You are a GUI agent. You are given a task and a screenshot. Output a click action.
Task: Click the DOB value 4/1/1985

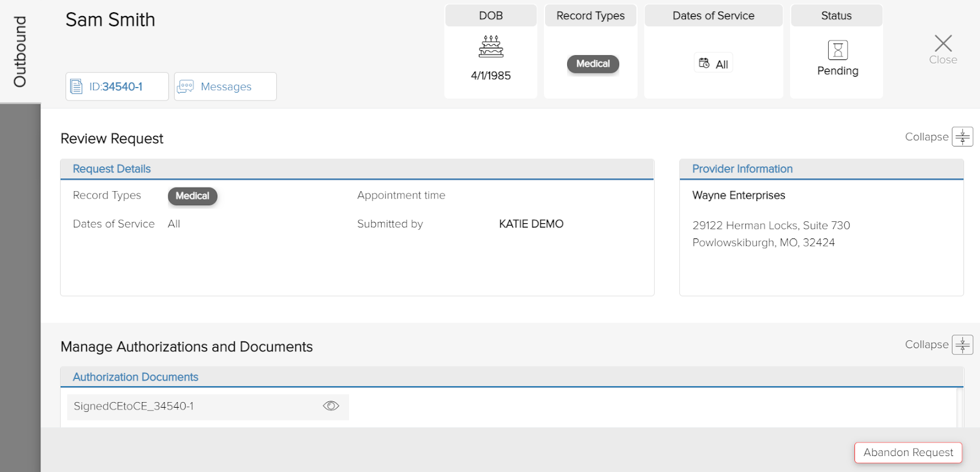coord(491,75)
